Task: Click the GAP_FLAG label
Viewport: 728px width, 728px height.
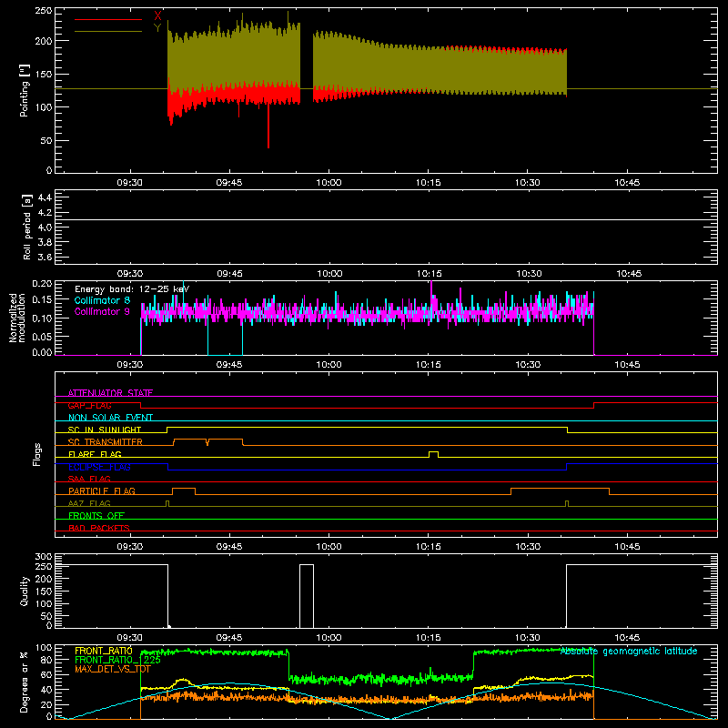Action: pos(89,405)
